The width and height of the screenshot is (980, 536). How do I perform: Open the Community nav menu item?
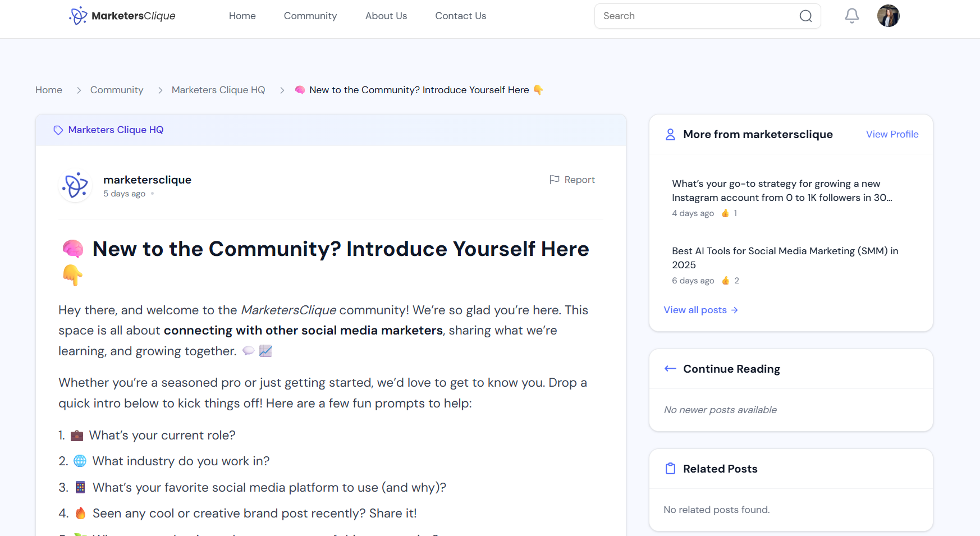(x=310, y=16)
